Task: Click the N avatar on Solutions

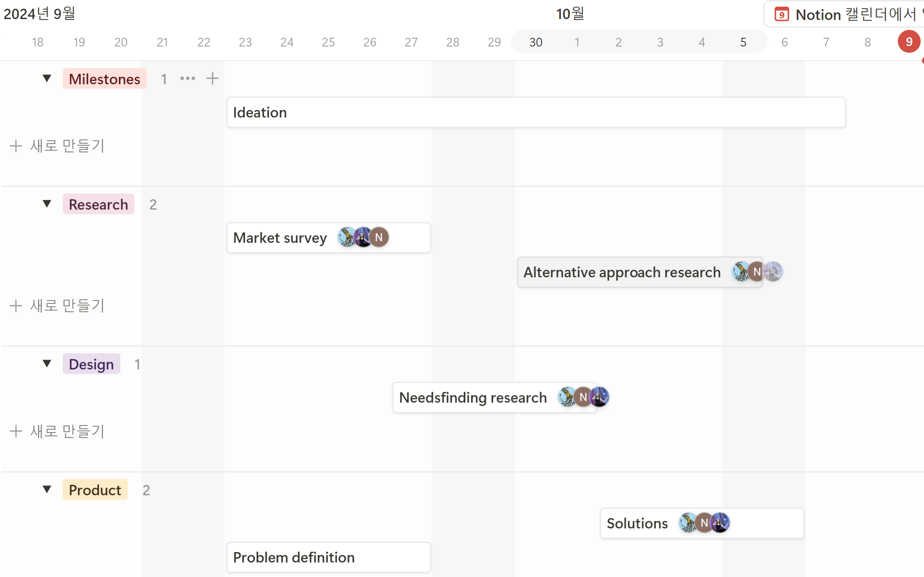Action: (x=704, y=523)
